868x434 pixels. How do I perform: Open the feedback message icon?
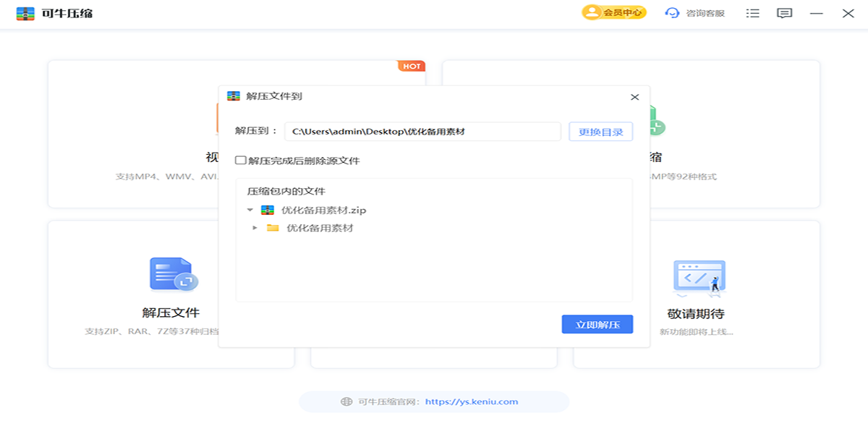(785, 13)
